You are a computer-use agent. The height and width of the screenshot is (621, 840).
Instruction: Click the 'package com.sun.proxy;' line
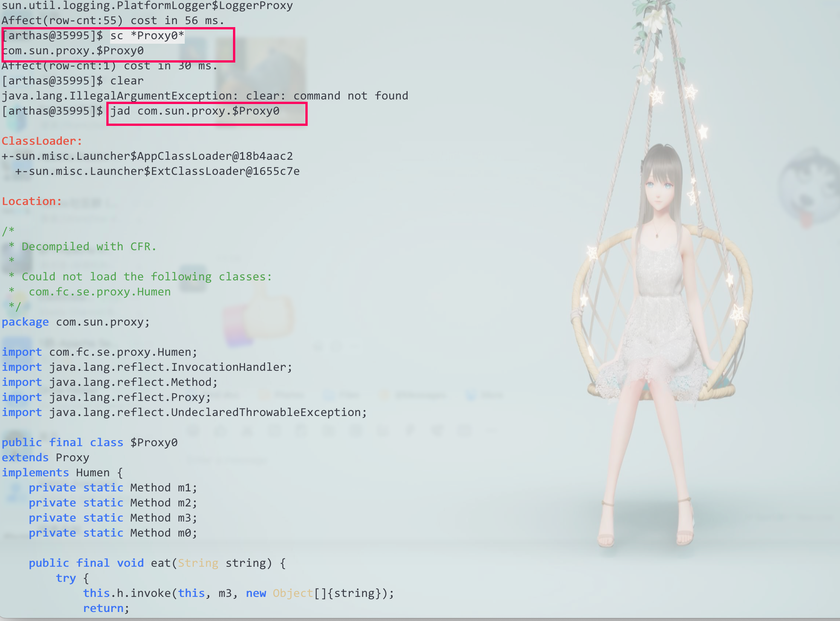click(x=76, y=322)
